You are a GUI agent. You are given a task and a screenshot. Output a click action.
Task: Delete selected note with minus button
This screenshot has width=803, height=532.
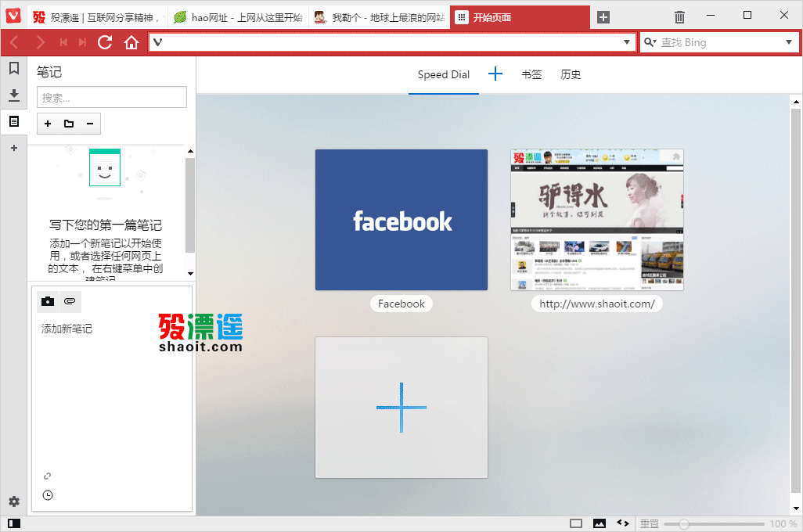(x=90, y=124)
